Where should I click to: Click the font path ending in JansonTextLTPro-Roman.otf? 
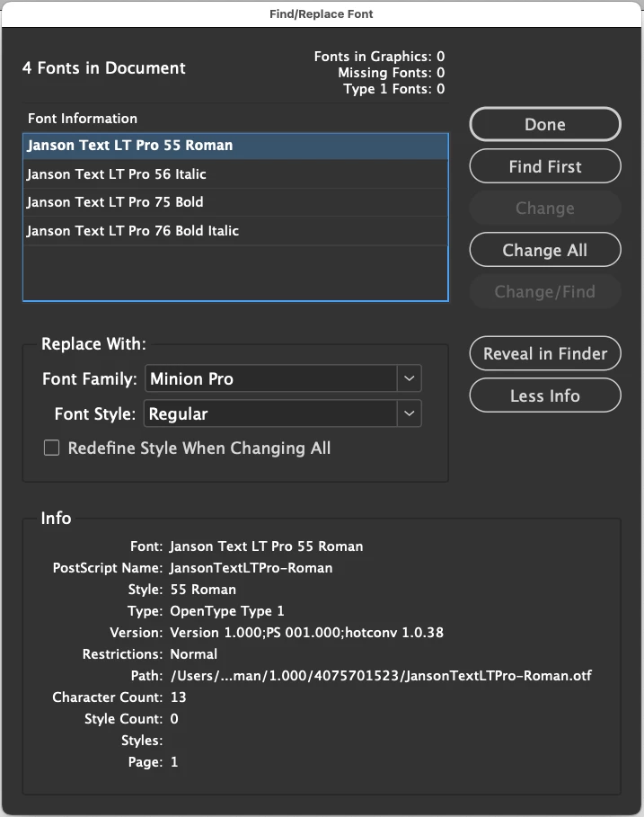[x=381, y=676]
